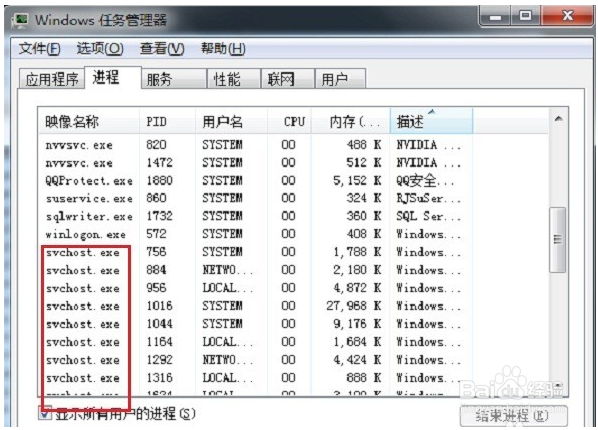Switch to the 服务 tab
Screen dimensions: 598x430
click(174, 79)
